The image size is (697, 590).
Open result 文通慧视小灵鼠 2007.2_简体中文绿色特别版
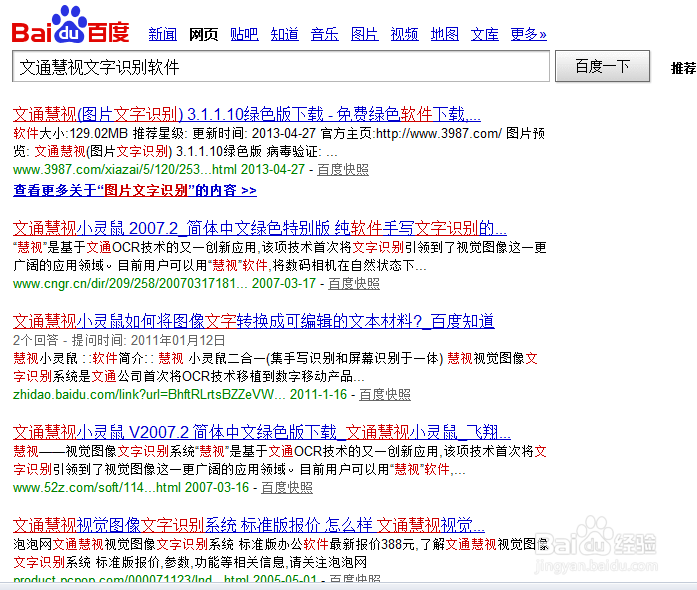[260, 228]
